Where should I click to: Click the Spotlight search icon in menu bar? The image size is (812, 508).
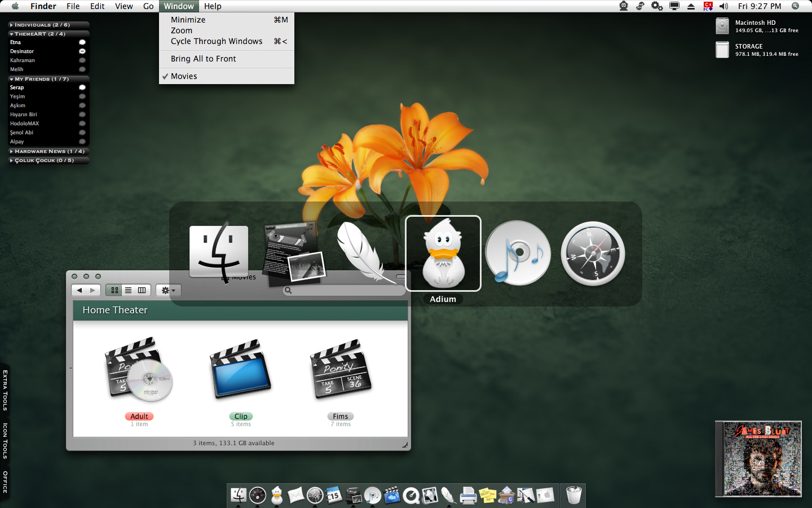[795, 6]
